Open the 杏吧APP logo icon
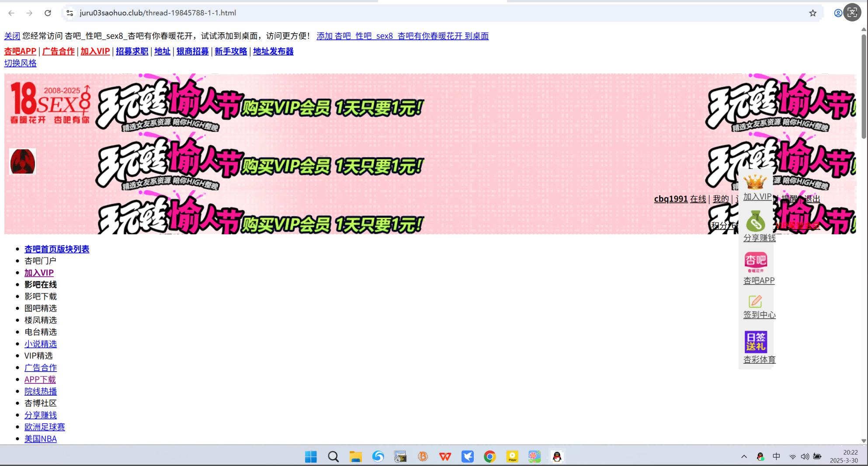868x466 pixels. (x=757, y=262)
